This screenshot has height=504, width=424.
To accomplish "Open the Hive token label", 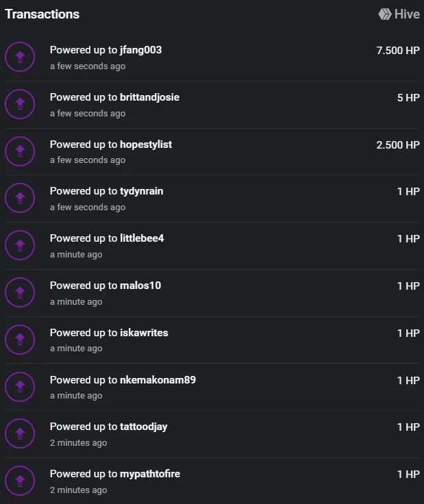I will coord(407,14).
